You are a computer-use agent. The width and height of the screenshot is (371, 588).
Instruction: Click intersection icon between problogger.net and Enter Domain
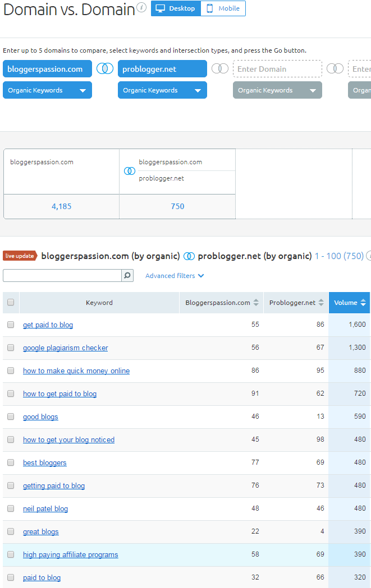[220, 68]
